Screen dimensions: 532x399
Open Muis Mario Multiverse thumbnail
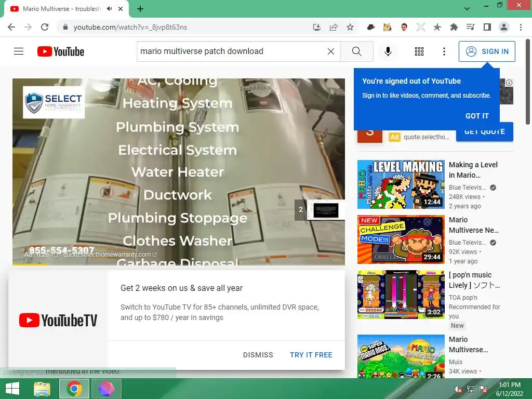[x=401, y=356]
